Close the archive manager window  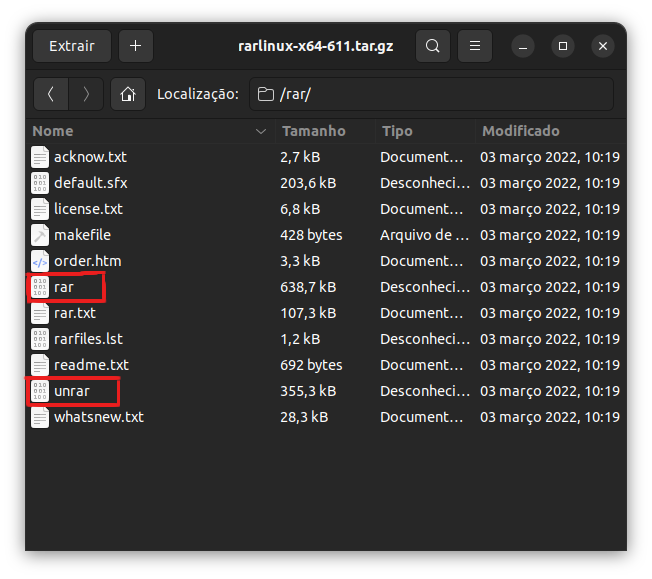tap(603, 46)
